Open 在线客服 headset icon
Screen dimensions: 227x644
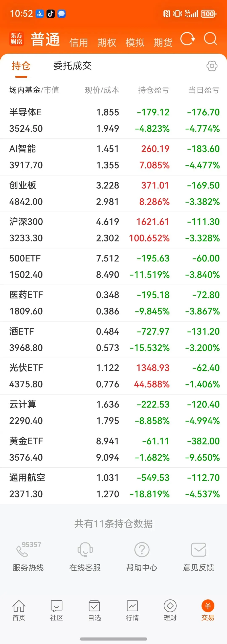[85, 549]
